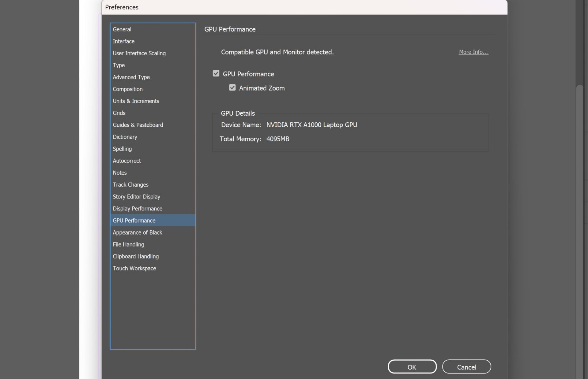Disable Animated Zoom

(x=232, y=87)
